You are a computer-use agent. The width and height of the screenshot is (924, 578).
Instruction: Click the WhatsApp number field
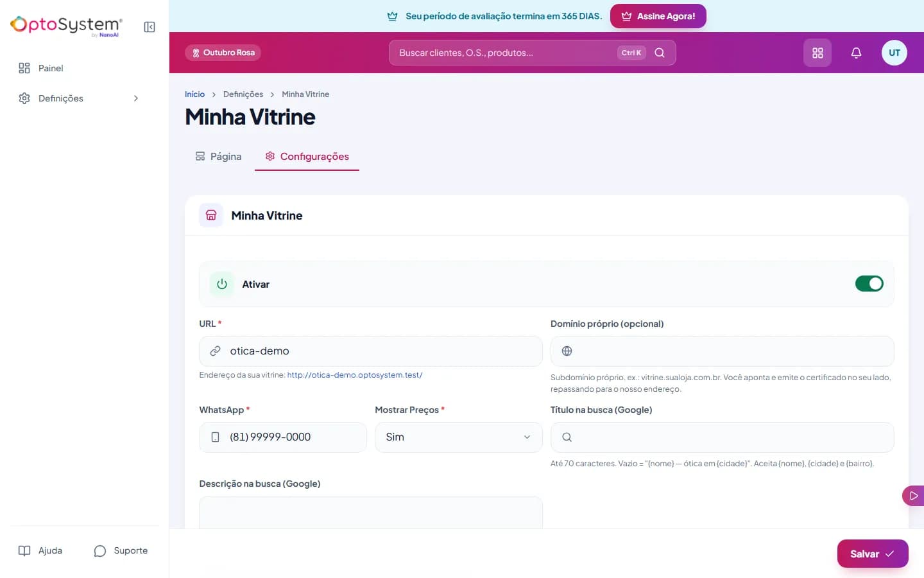coord(283,437)
